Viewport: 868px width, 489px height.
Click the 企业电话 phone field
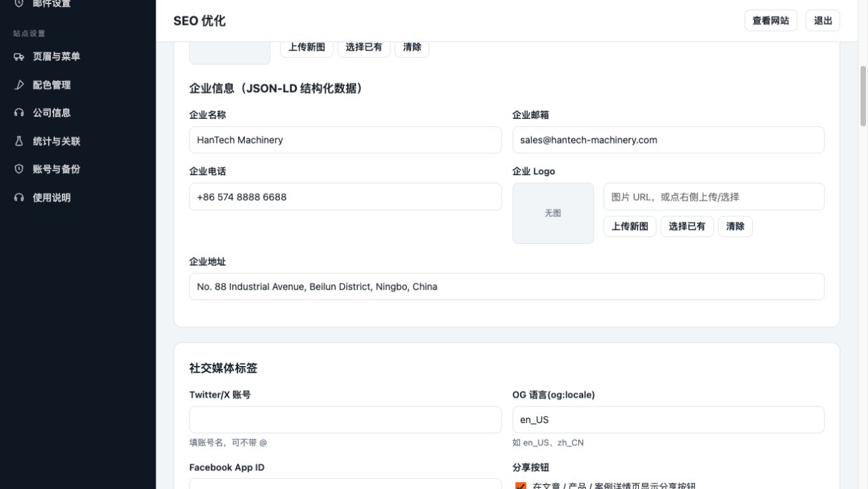[x=345, y=196]
